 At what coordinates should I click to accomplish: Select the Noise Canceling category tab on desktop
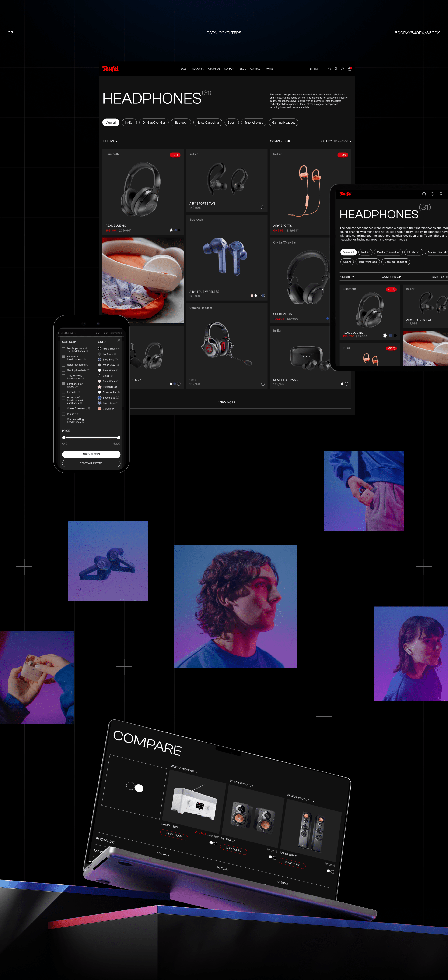[207, 123]
